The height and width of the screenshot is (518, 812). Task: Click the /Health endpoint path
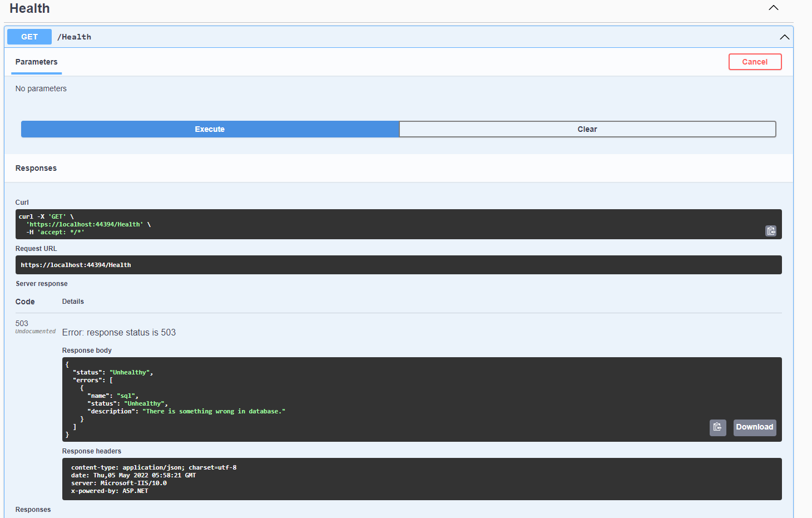coord(74,37)
